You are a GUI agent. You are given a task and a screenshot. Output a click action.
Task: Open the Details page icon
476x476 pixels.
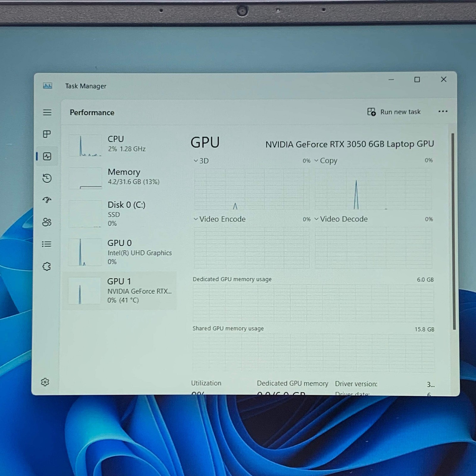47,244
